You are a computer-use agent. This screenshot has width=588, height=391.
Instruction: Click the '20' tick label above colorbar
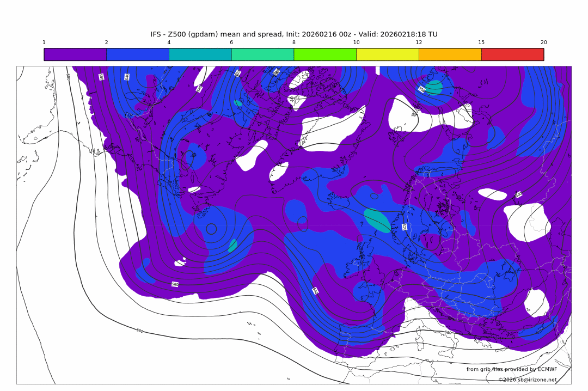point(543,42)
